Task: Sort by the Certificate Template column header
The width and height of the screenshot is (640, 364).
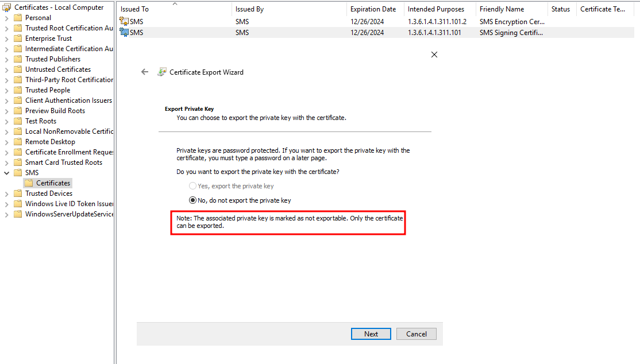Action: 606,9
